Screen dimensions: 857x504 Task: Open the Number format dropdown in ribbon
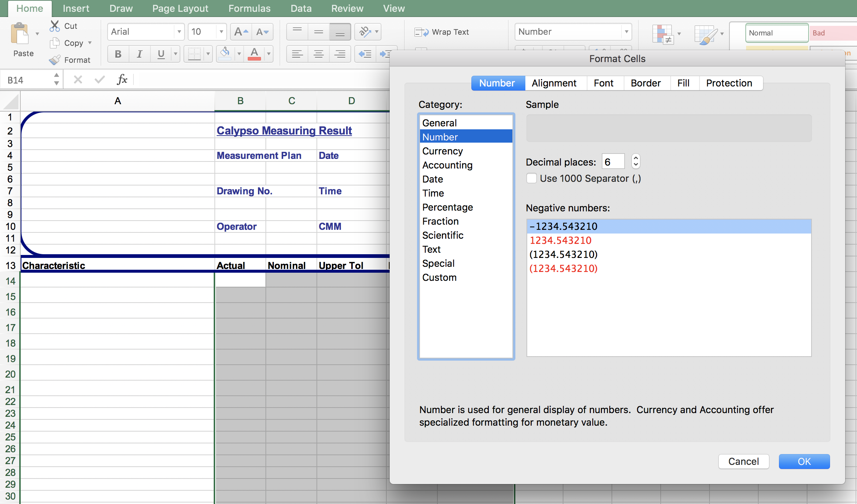pos(626,32)
